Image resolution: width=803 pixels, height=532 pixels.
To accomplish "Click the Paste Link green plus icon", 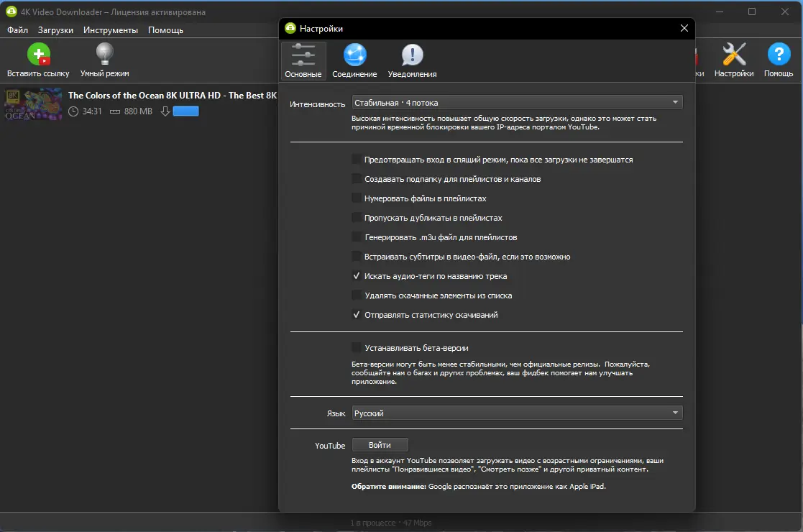I will [38, 54].
